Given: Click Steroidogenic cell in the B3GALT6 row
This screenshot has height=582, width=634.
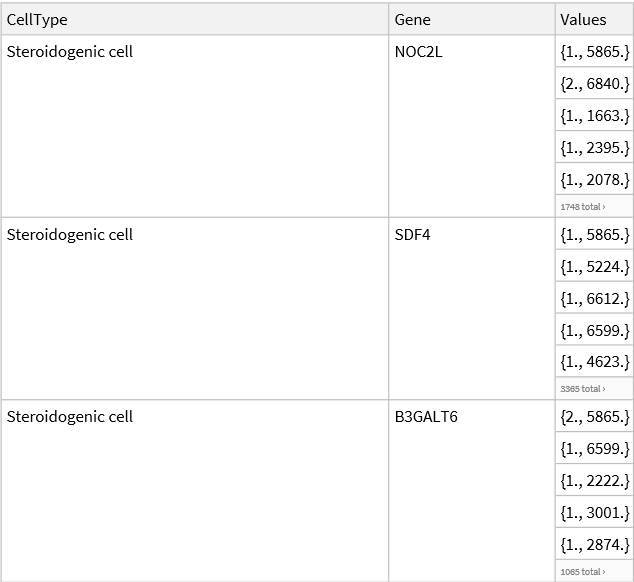Looking at the screenshot, I should pyautogui.click(x=70, y=417).
